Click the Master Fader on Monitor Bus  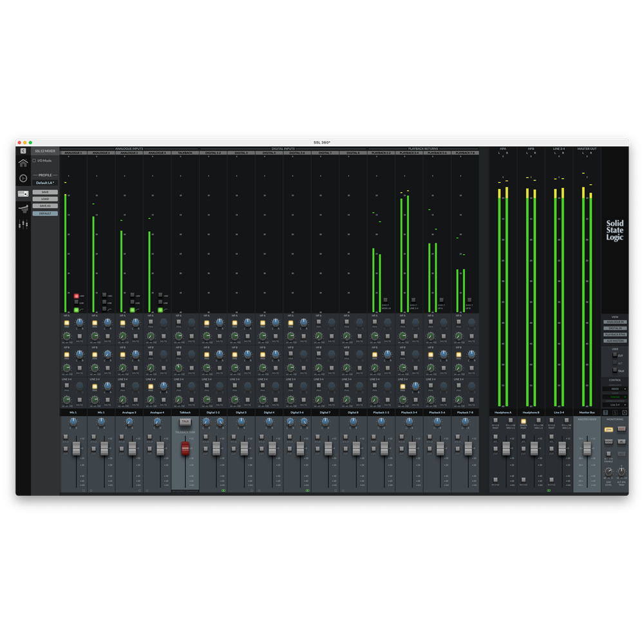coord(587,449)
